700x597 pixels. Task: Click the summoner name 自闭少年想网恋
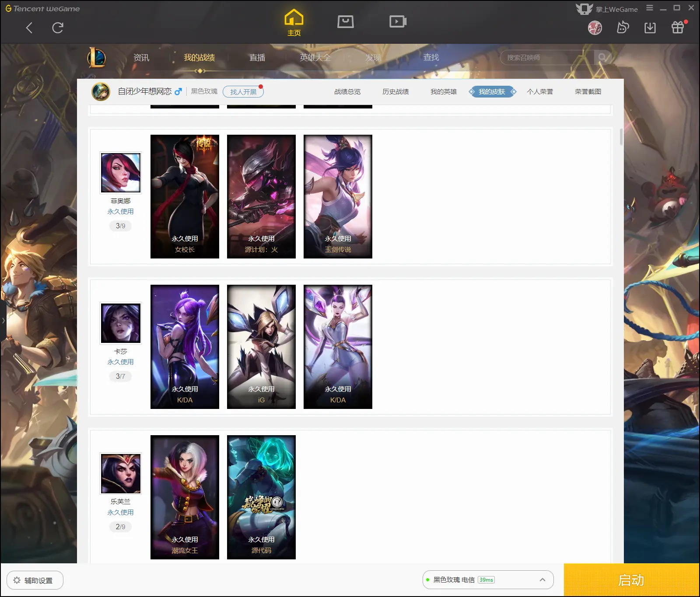[x=145, y=91]
